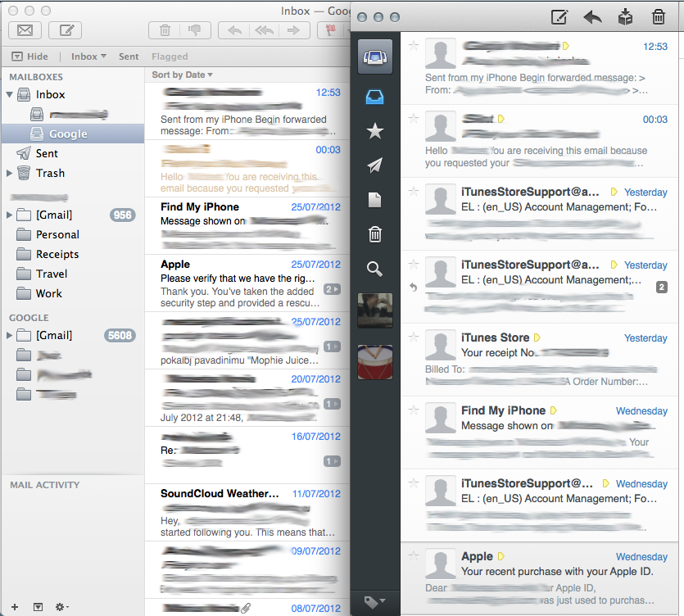Star the 12:53 message in Sparrow
The height and width of the screenshot is (616, 684).
click(x=414, y=45)
